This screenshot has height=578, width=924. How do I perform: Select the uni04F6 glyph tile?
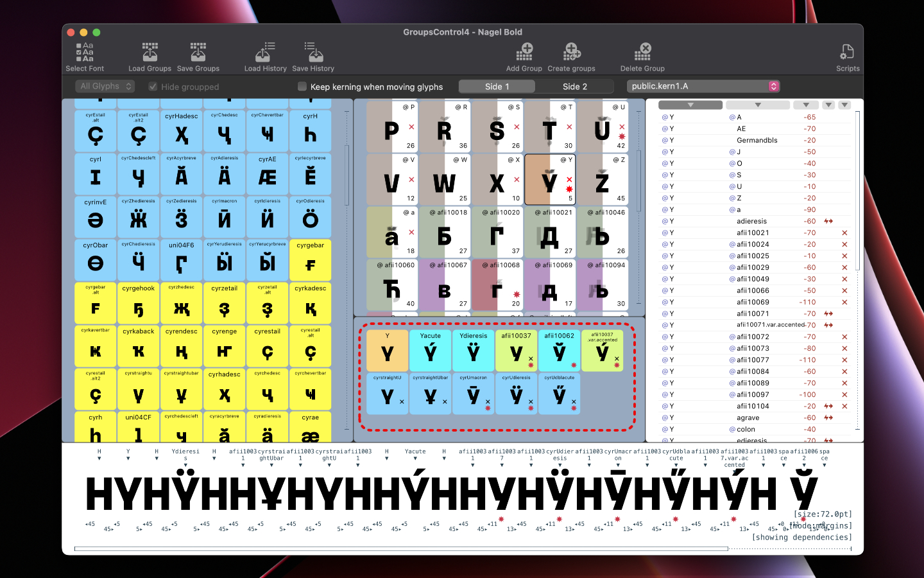pyautogui.click(x=182, y=259)
